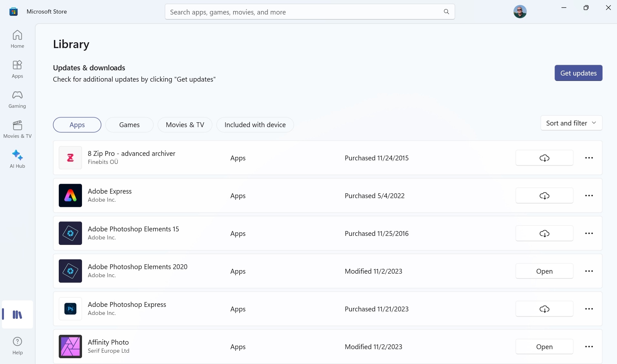Open the user profile avatar
The width and height of the screenshot is (617, 364).
(x=520, y=12)
